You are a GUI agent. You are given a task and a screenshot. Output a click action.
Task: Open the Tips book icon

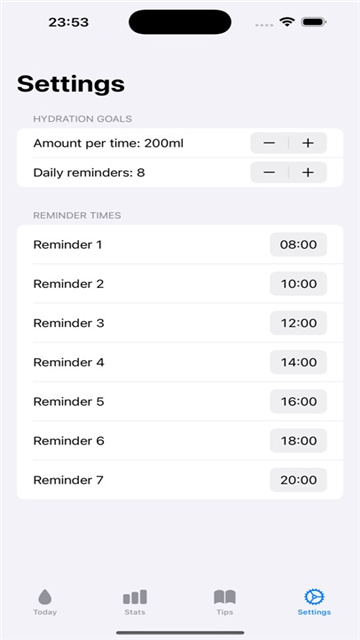coord(225,597)
